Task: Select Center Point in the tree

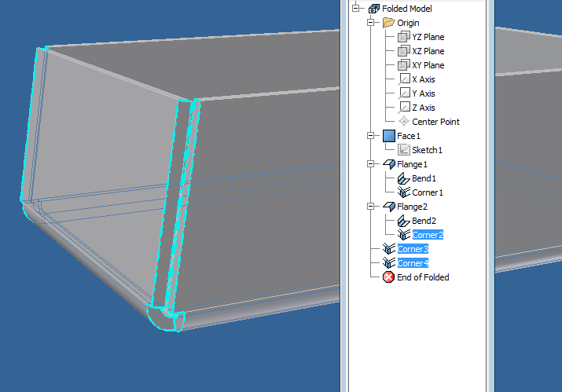Action: (435, 122)
